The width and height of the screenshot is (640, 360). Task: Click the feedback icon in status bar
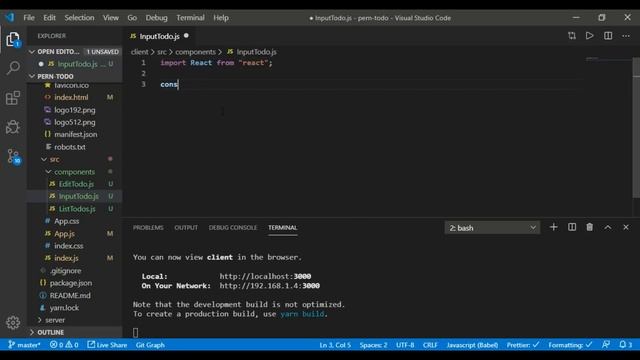(x=606, y=345)
